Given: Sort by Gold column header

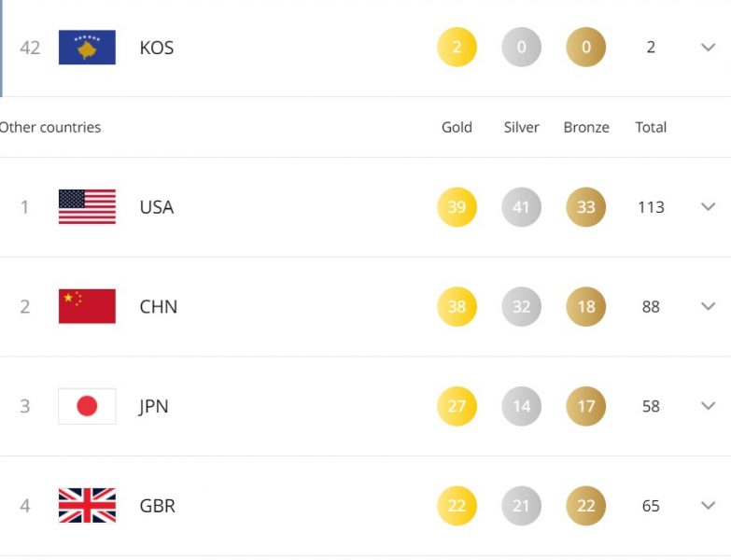Looking at the screenshot, I should [x=457, y=127].
